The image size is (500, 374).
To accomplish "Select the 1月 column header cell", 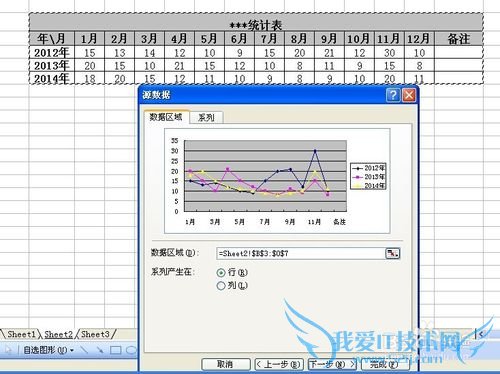I will (89, 39).
